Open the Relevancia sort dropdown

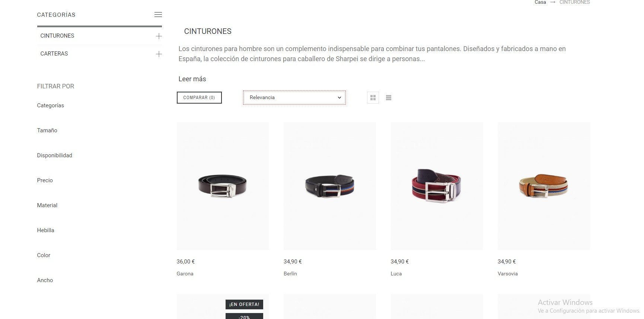coord(294,98)
